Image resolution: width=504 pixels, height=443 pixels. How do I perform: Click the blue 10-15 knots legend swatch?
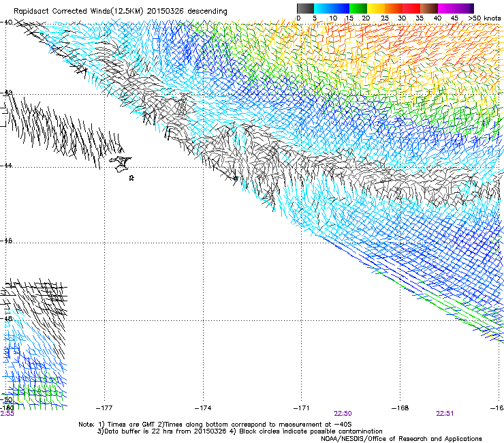click(x=341, y=8)
